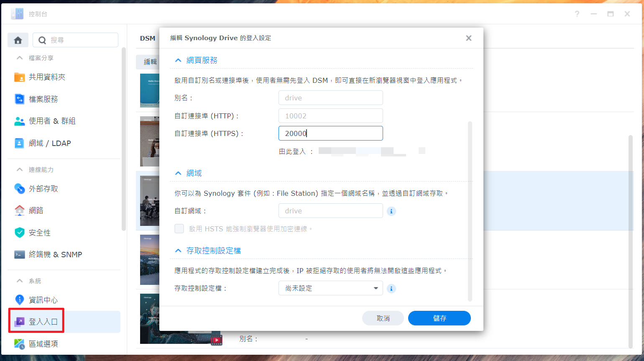Open the 使用者 & 群組 users icon
The height and width of the screenshot is (361, 644).
[20, 121]
